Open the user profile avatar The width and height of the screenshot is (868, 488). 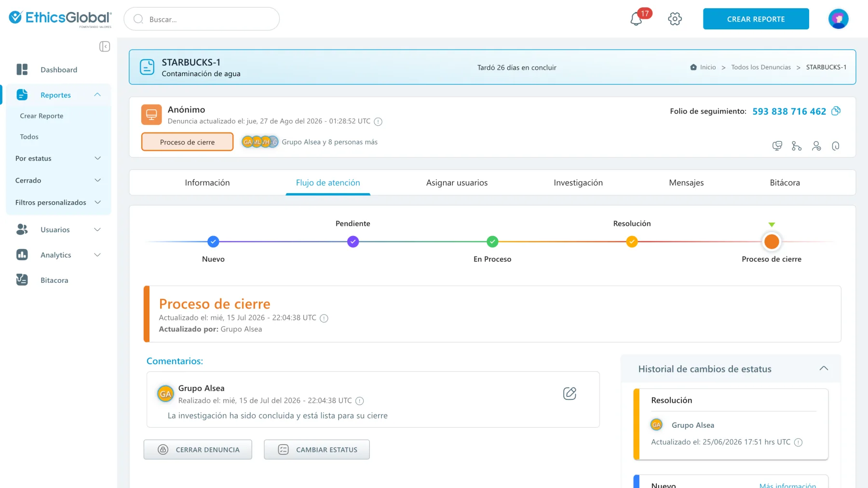click(838, 19)
